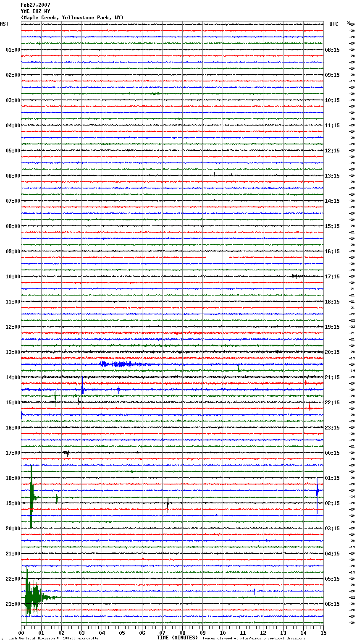Select the 20:00 MST hour label

(x=13, y=529)
